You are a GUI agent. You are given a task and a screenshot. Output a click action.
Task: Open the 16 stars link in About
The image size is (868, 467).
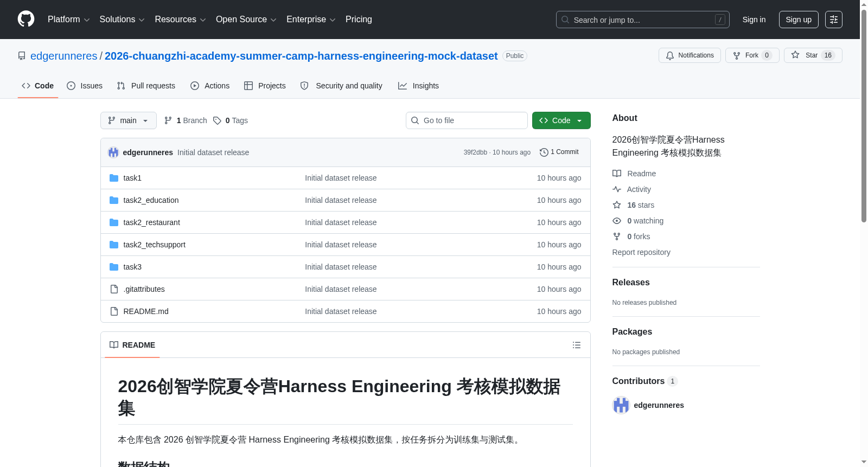click(641, 205)
